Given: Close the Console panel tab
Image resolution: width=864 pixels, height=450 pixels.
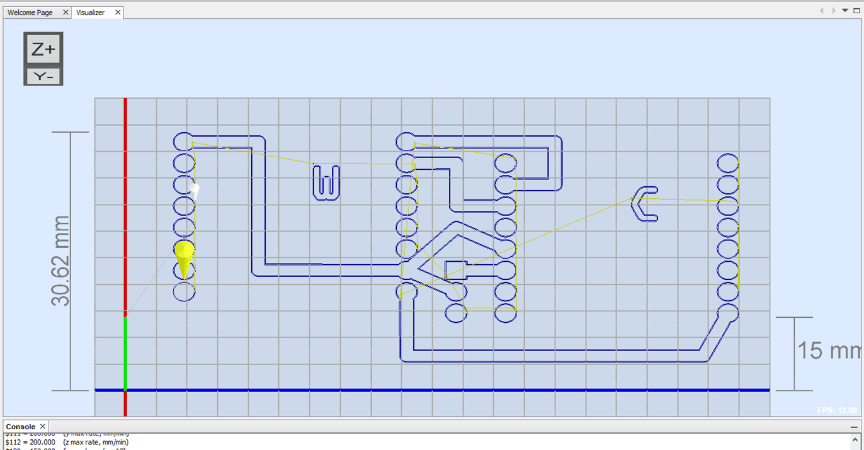Looking at the screenshot, I should click(x=42, y=426).
